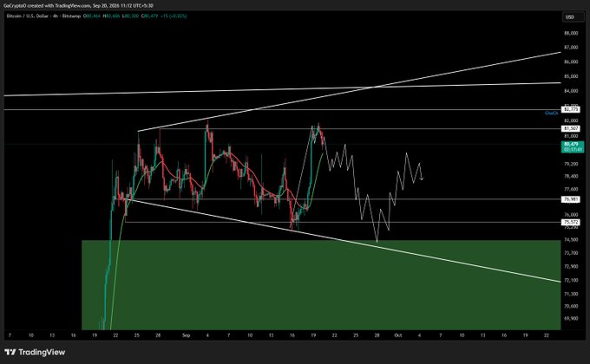Viewport: 590px width, 364px height.
Task: Click the 86,000 price scale value
Action: coord(571,62)
